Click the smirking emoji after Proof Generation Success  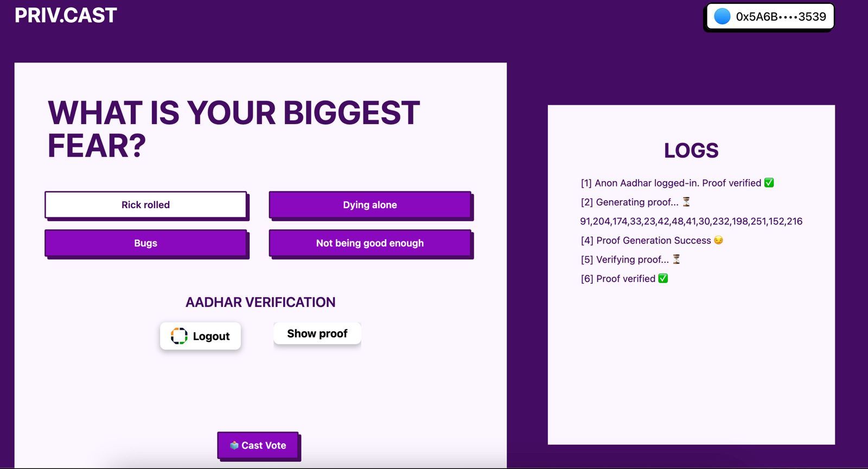tap(718, 240)
